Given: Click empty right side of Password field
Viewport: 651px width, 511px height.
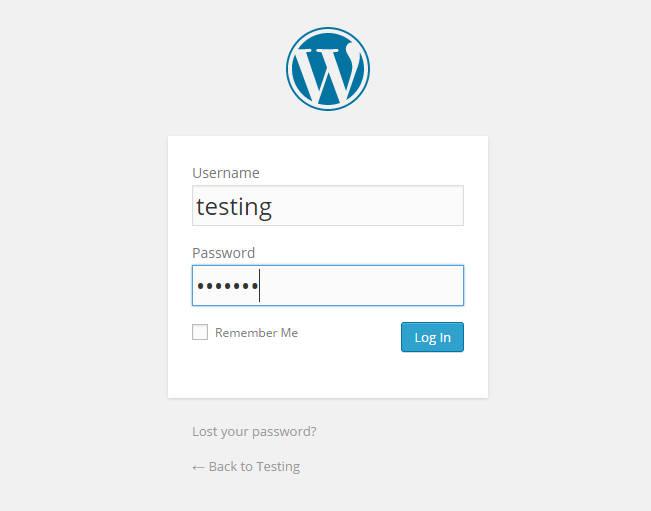Looking at the screenshot, I should [x=400, y=285].
